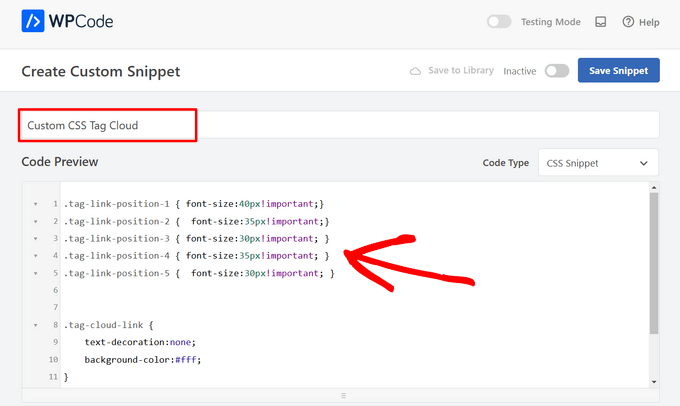Click the .tag-link-position-5 code line

coord(199,273)
